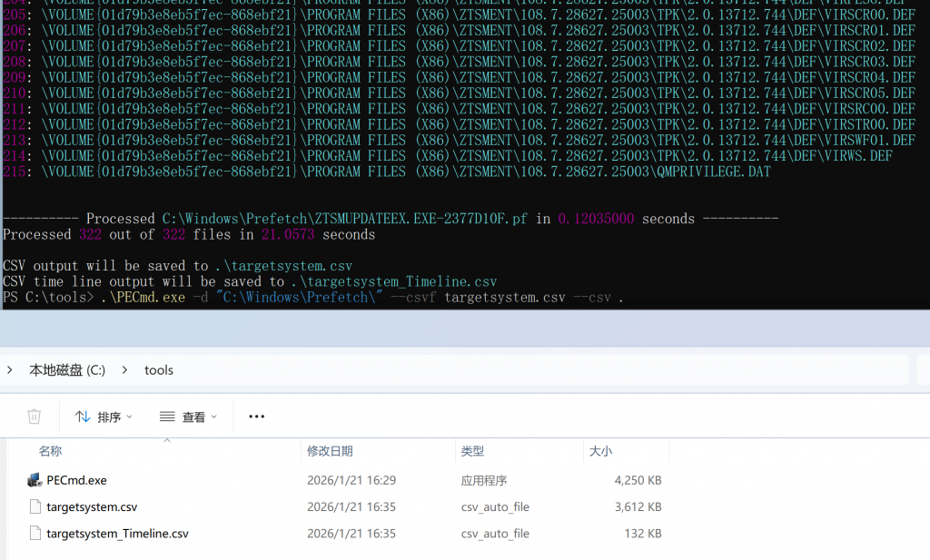Open the three-dot more options menu
This screenshot has height=560, width=930.
(x=256, y=417)
